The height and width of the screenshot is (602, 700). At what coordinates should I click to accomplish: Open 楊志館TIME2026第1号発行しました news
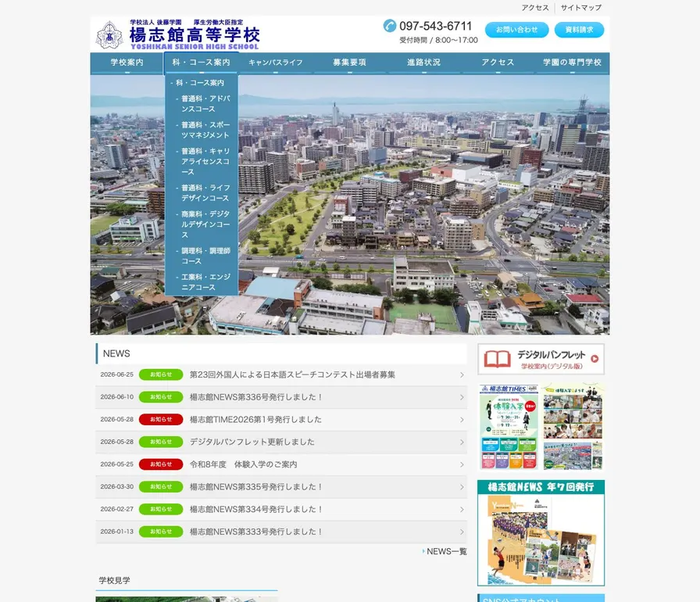[255, 420]
